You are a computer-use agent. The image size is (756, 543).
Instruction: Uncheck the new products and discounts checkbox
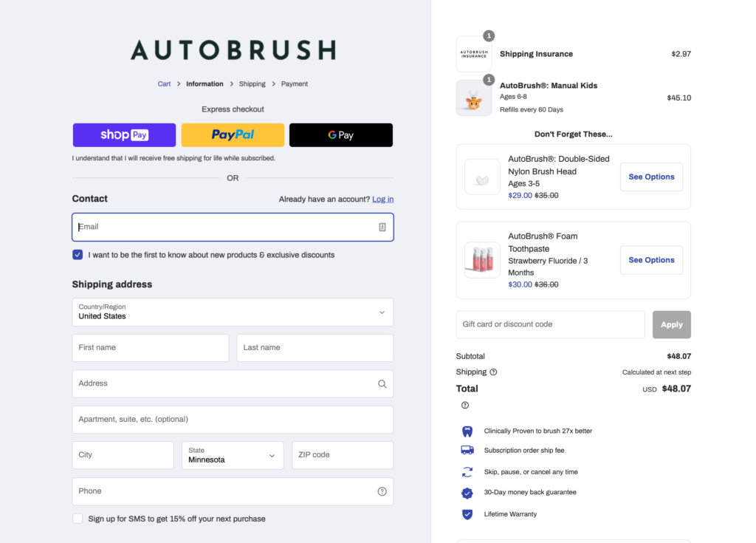coord(78,255)
